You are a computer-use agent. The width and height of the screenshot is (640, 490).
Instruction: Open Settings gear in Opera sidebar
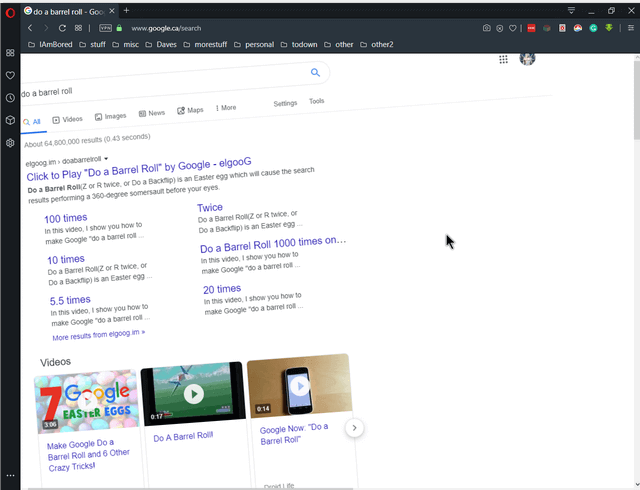(x=10, y=143)
